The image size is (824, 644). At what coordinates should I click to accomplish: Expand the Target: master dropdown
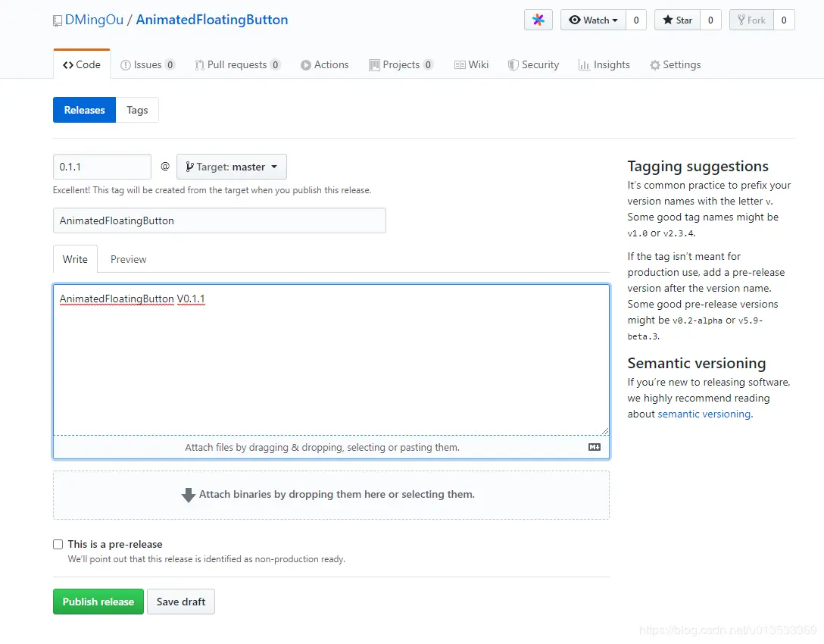[x=232, y=167]
